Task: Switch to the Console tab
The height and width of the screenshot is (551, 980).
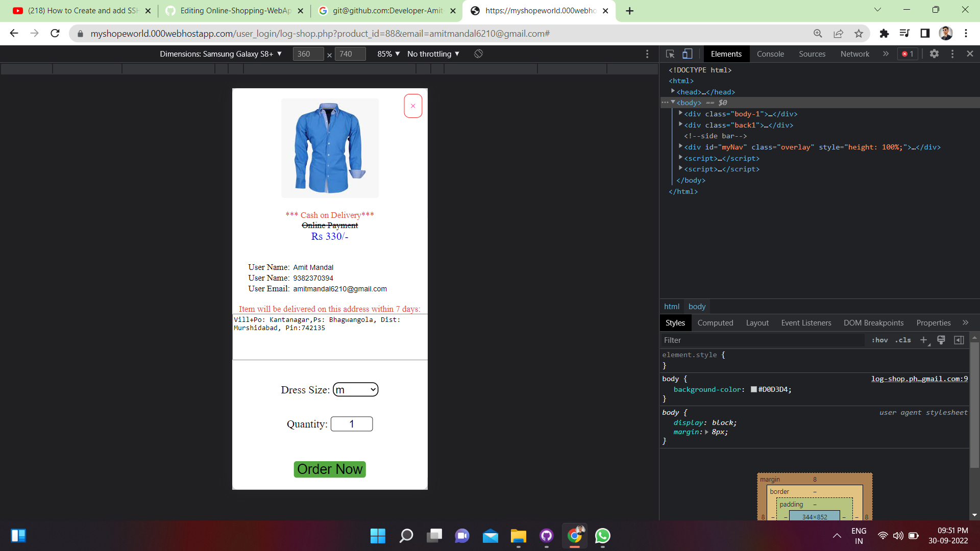Action: pos(770,54)
